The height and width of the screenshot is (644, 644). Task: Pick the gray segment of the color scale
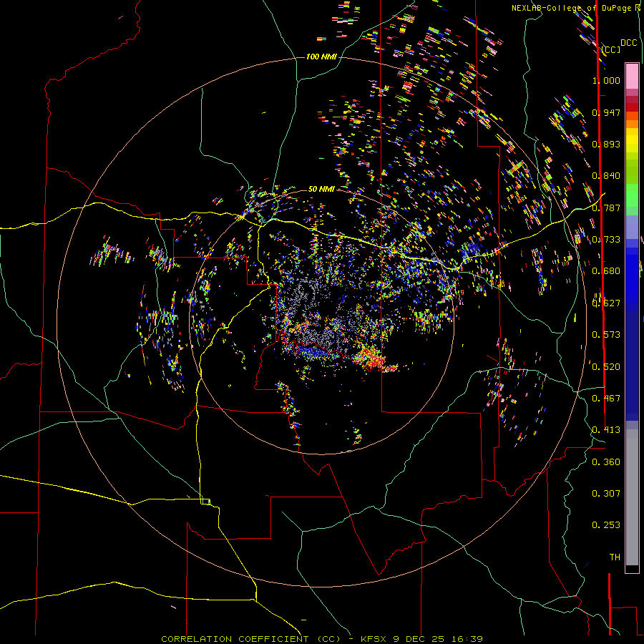[x=632, y=497]
